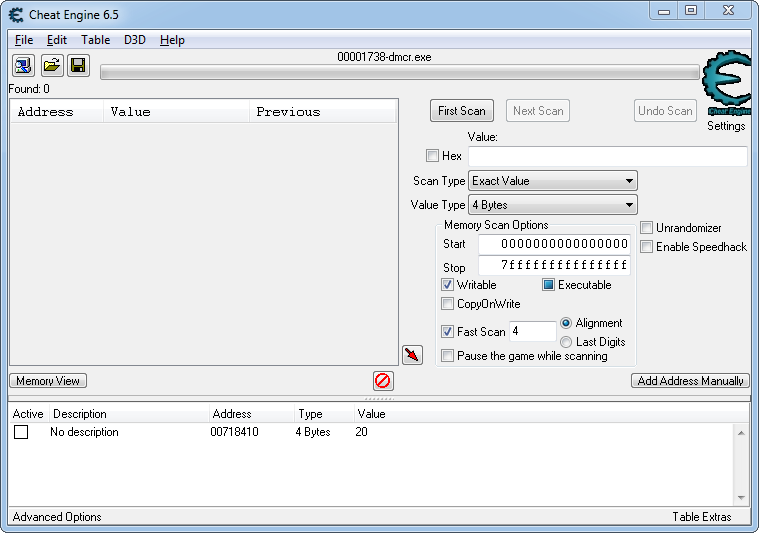This screenshot has height=533, width=759.
Task: Click the Stop address field
Action: 554,265
